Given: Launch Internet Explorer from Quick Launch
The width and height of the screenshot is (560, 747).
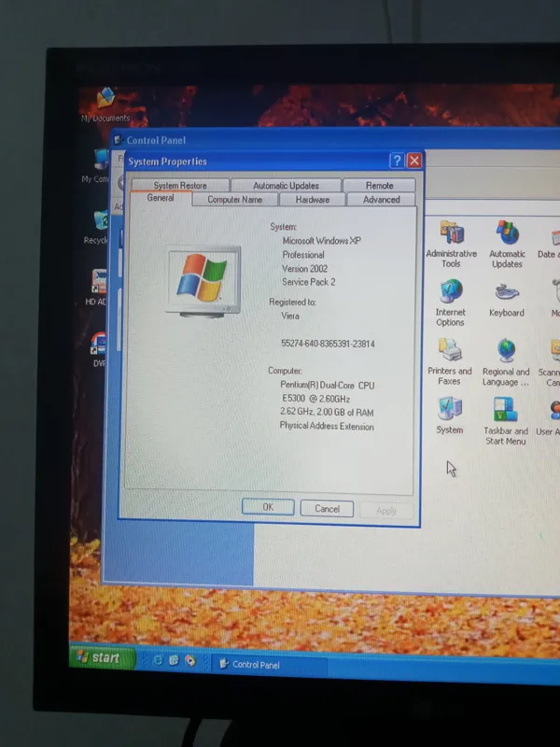Looking at the screenshot, I should (157, 659).
